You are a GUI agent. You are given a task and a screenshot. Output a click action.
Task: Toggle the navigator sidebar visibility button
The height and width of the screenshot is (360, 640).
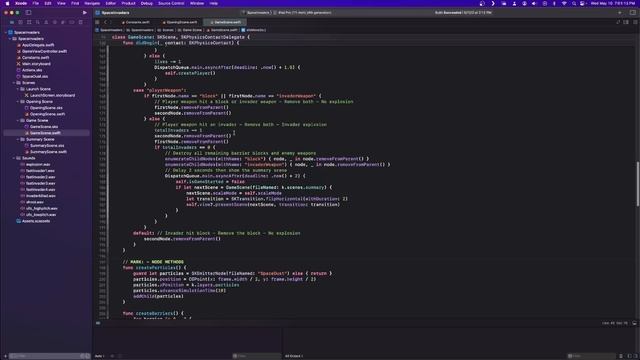tap(29, 13)
